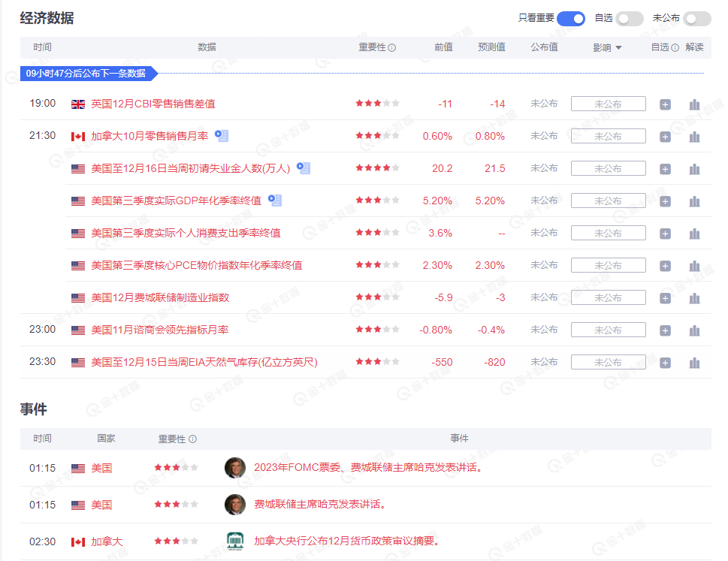Click video icon beside US Q3 GDP
Image resolution: width=728 pixels, height=561 pixels.
(x=275, y=201)
